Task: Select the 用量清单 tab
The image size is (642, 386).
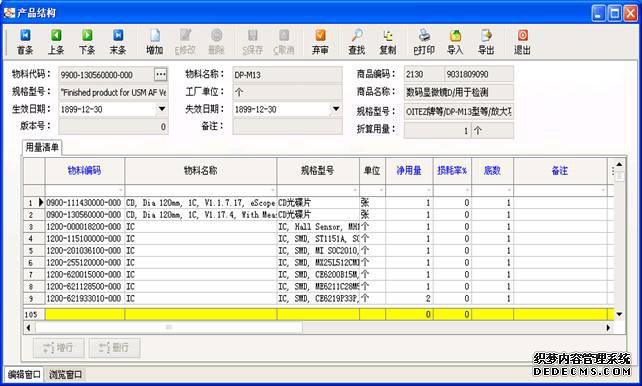Action: click(x=42, y=147)
